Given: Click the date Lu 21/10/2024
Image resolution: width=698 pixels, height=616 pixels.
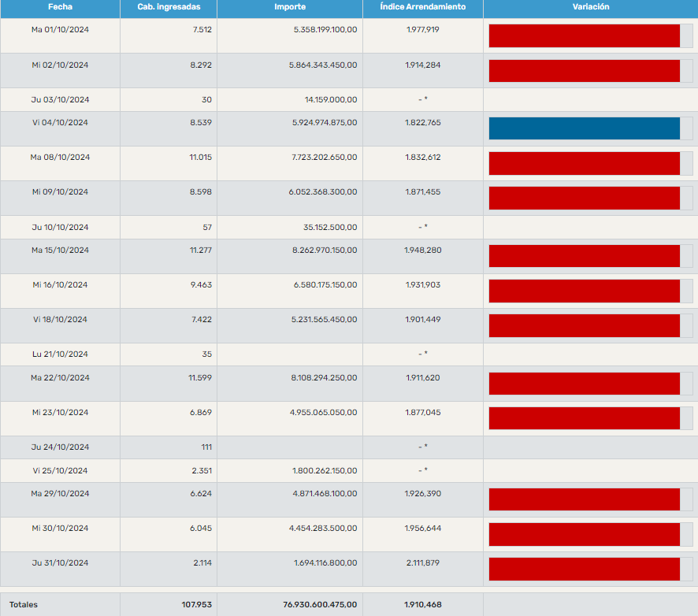Looking at the screenshot, I should click(x=60, y=354).
